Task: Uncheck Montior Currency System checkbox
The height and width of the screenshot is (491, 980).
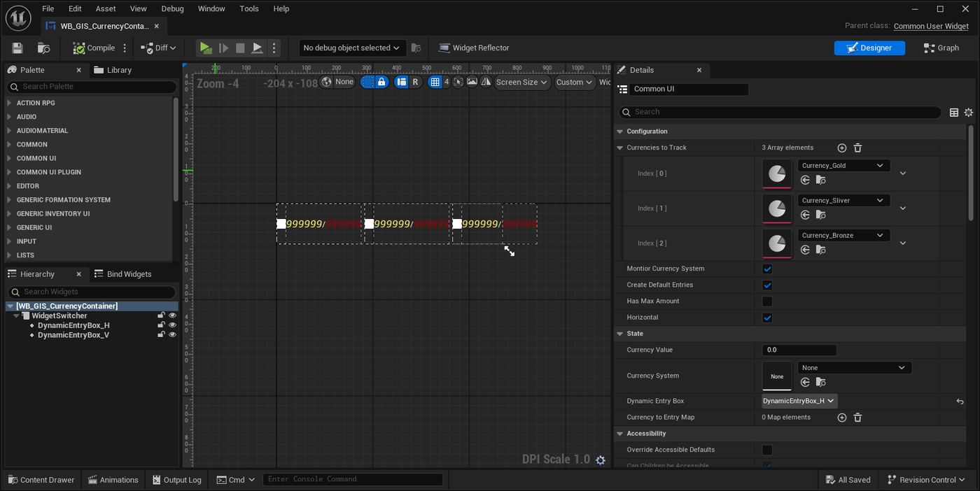Action: pyautogui.click(x=767, y=269)
